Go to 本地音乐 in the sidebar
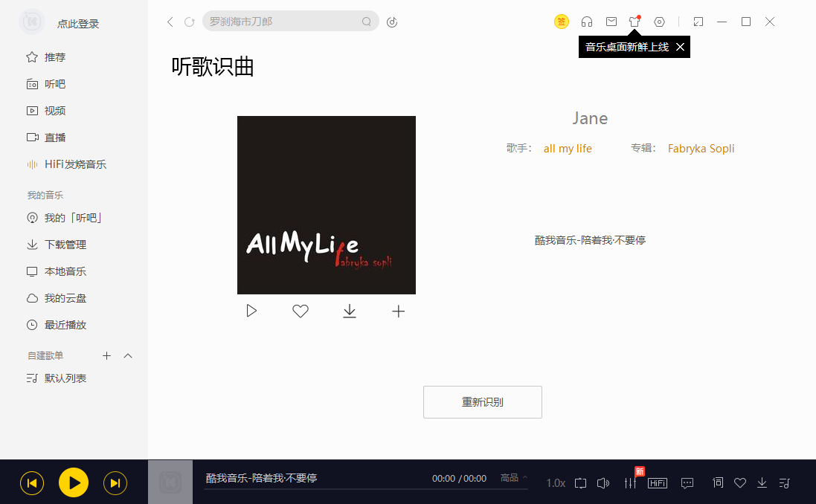The width and height of the screenshot is (816, 504). pyautogui.click(x=65, y=271)
